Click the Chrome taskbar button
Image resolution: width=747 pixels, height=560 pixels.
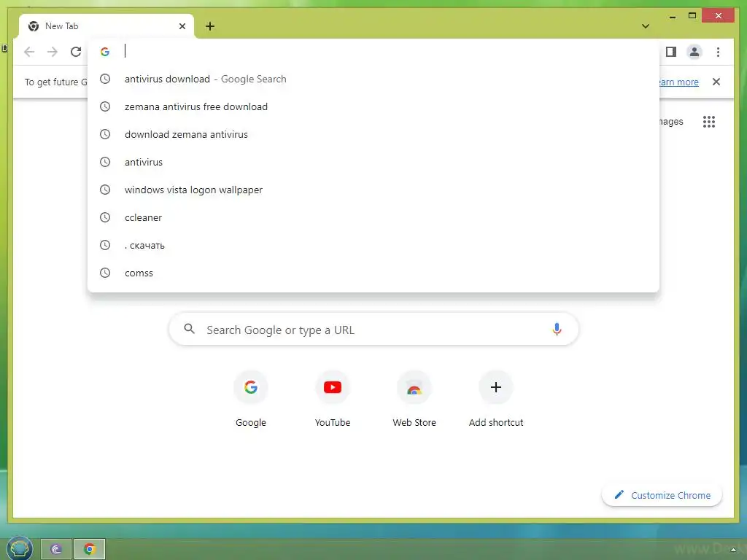[90, 550]
